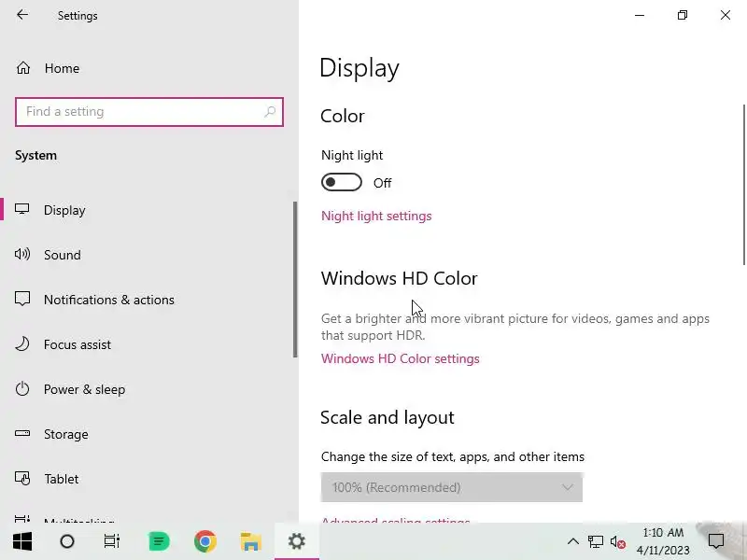This screenshot has height=560, width=747.
Task: Click the Notifications message icon in sidebar
Action: click(x=21, y=299)
